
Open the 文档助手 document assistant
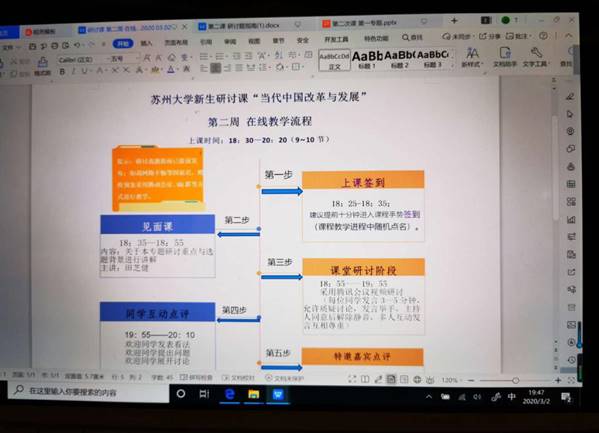click(505, 57)
